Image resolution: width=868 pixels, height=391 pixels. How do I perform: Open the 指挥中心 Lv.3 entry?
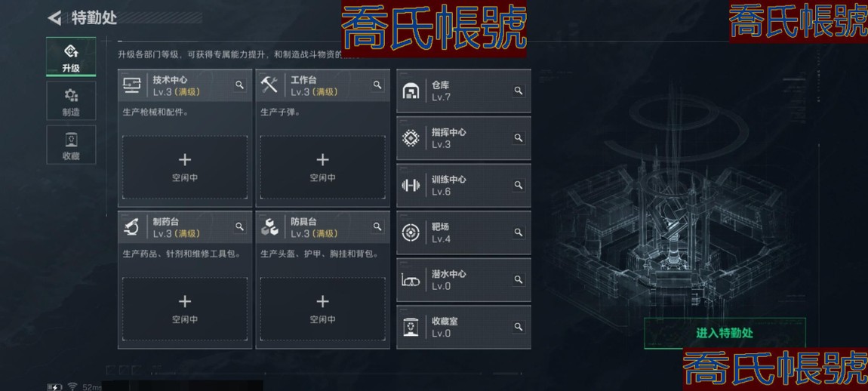463,138
